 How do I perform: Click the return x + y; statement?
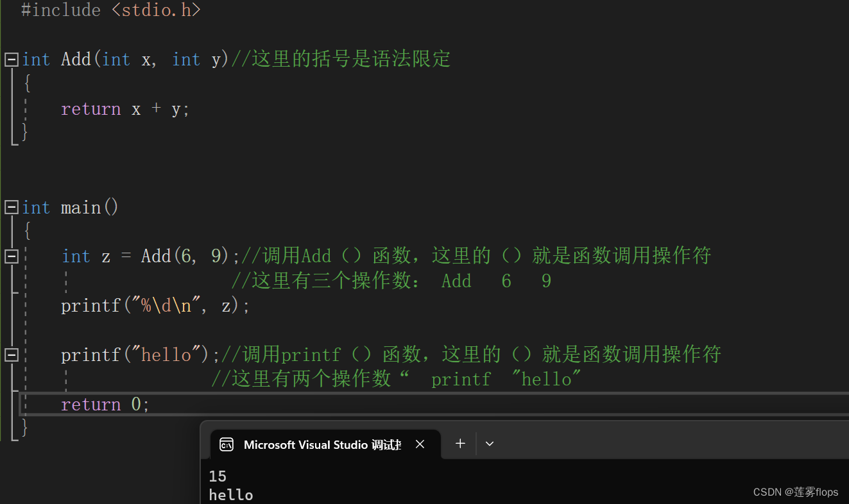[125, 109]
